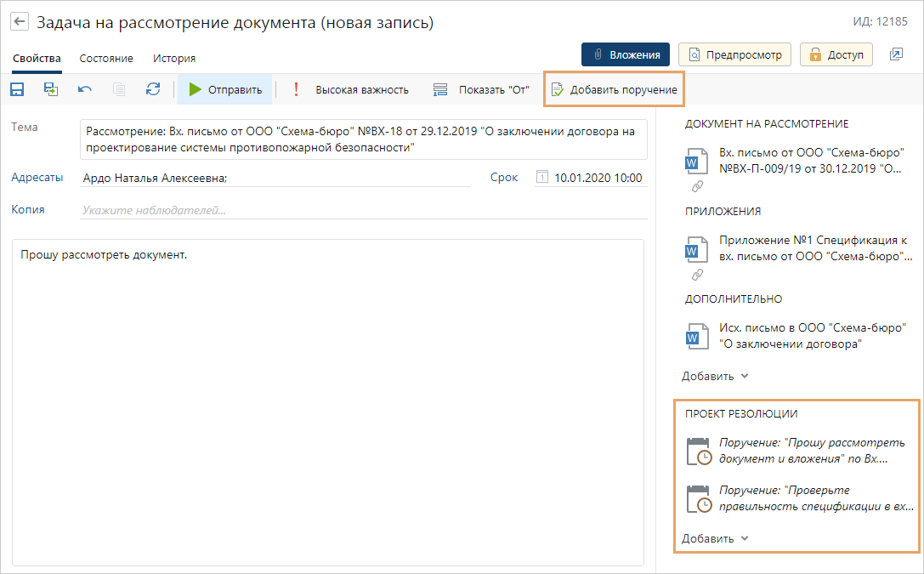The width and height of the screenshot is (924, 574).
Task: Switch to the Состояние tab
Action: click(106, 59)
